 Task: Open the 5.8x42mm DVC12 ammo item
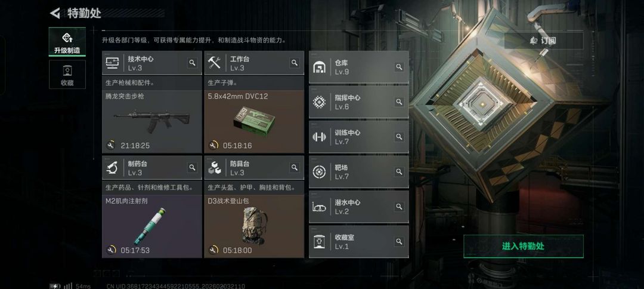[x=254, y=122]
